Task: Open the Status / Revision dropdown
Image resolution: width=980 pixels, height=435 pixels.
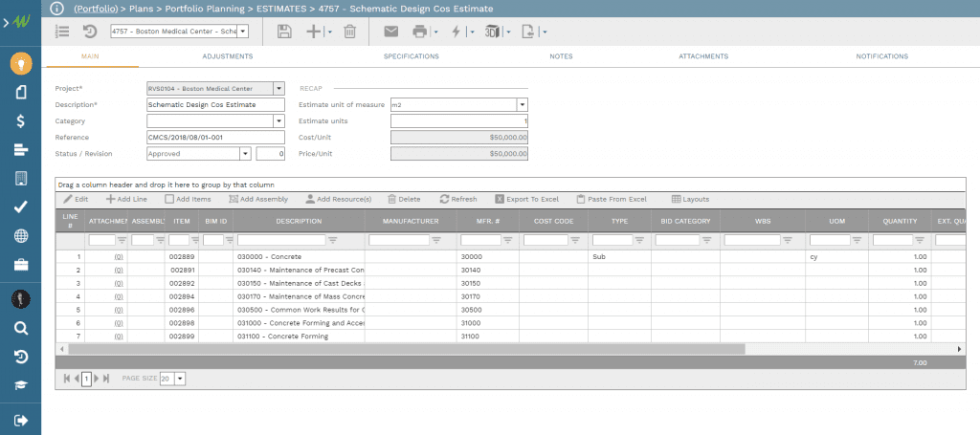Action: coord(246,153)
